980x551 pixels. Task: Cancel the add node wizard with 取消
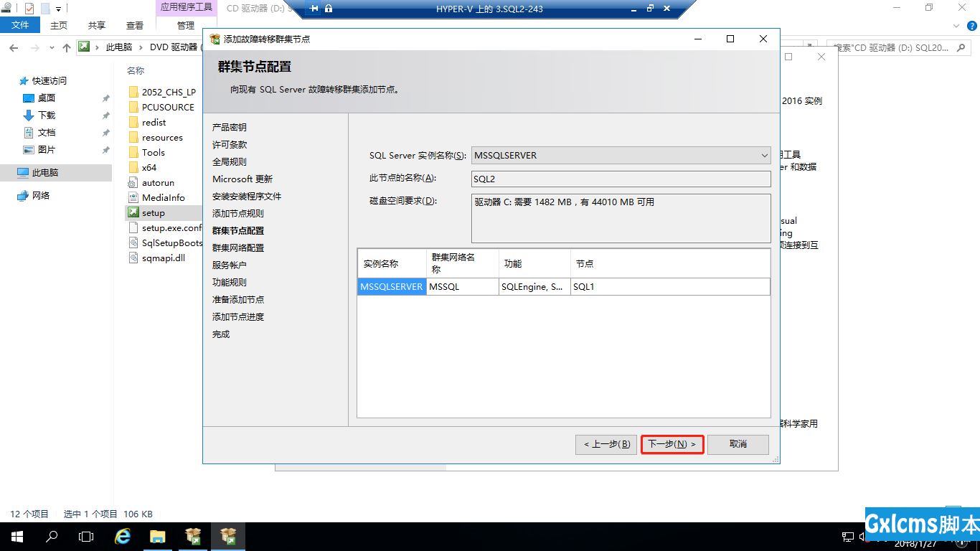tap(738, 444)
